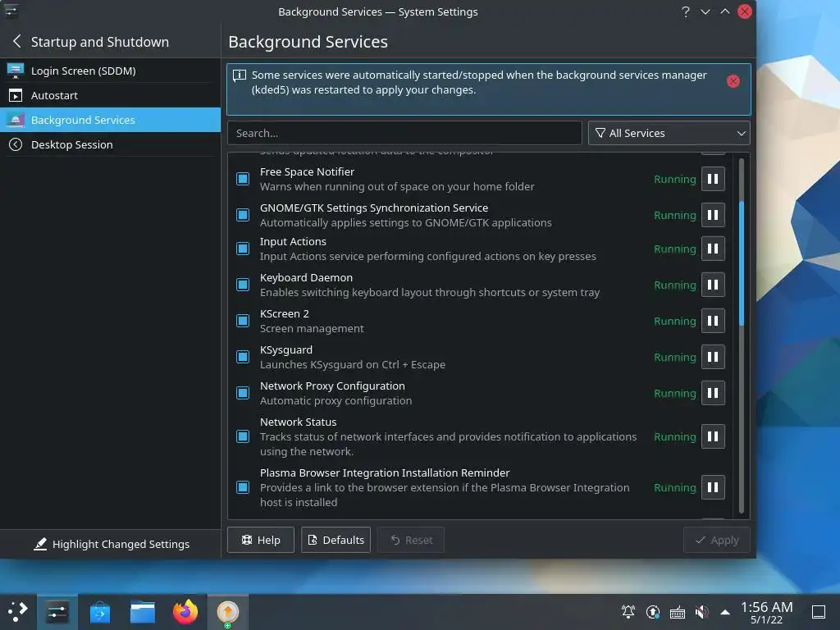This screenshot has width=840, height=630.
Task: Show the desktop via peek icon
Action: 819,612
